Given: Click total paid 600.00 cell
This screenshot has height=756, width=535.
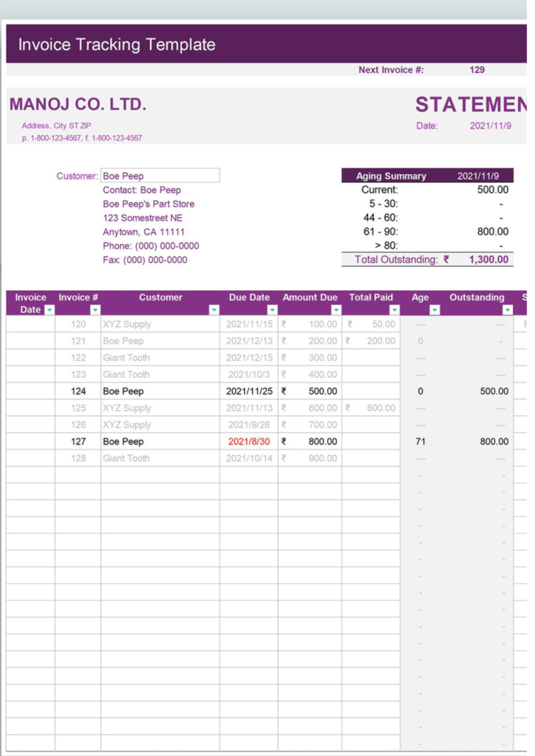Looking at the screenshot, I should (371, 408).
